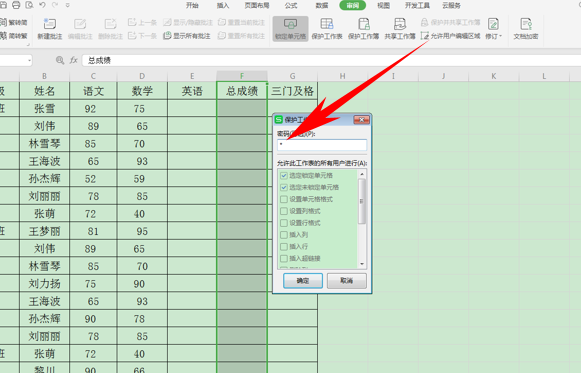This screenshot has width=582, height=373.
Task: Click 重置当前批注 reset current comment
Action: tap(241, 23)
